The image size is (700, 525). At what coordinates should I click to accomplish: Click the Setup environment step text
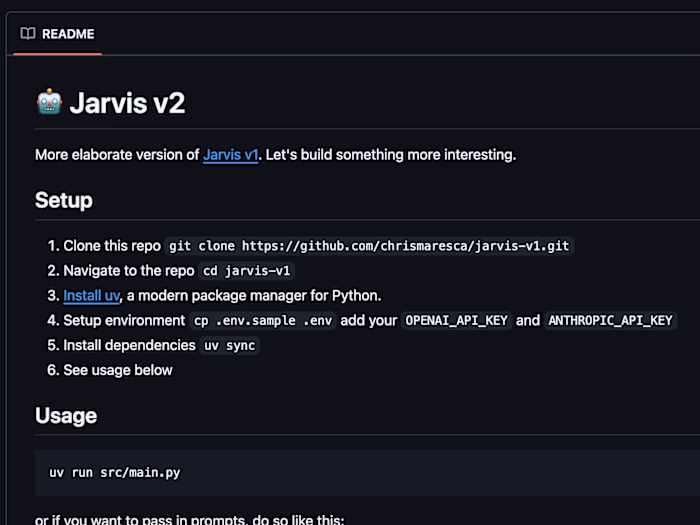point(124,321)
